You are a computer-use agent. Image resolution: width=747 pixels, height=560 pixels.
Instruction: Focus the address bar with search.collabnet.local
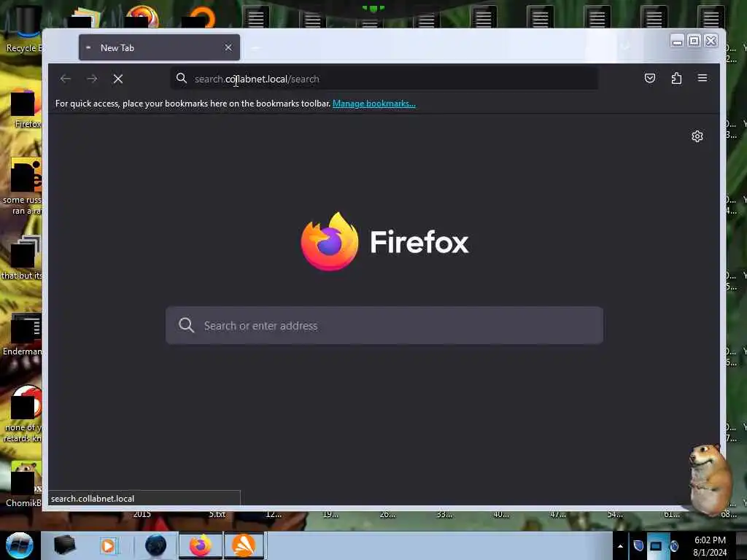[x=384, y=79]
